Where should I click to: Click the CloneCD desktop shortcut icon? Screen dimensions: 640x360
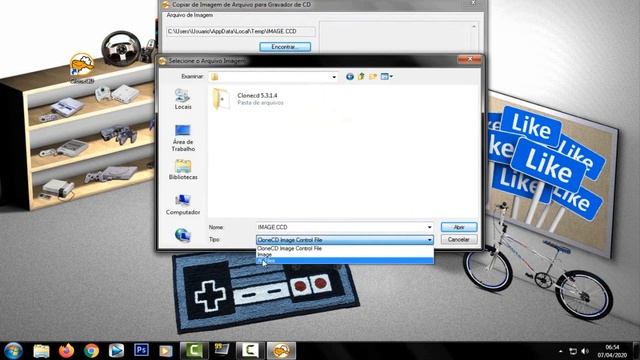82,69
